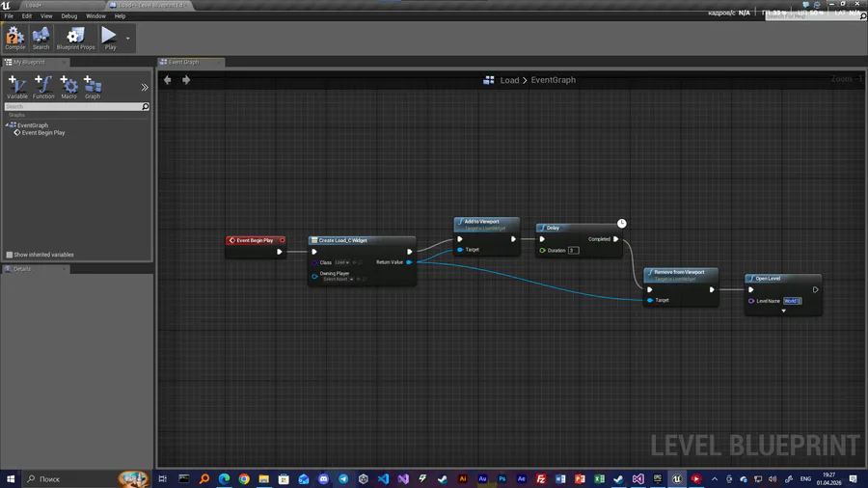This screenshot has width=868, height=488.
Task: Click Owning Player input pin
Action: tap(314, 276)
